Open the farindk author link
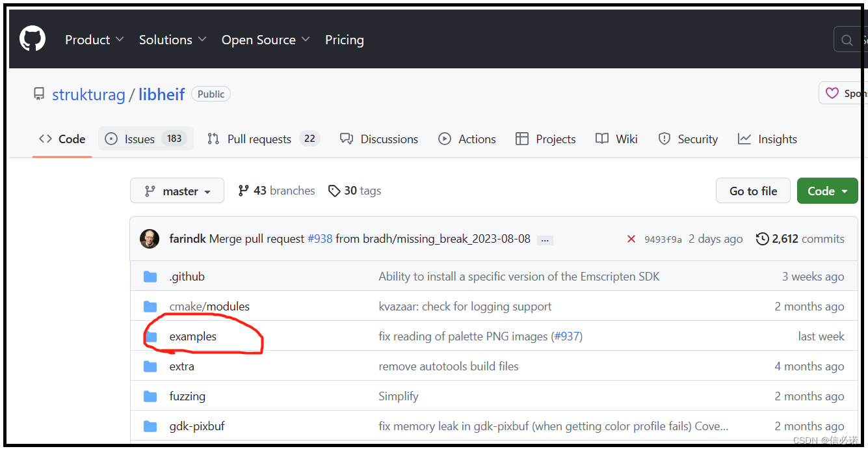 (x=187, y=239)
